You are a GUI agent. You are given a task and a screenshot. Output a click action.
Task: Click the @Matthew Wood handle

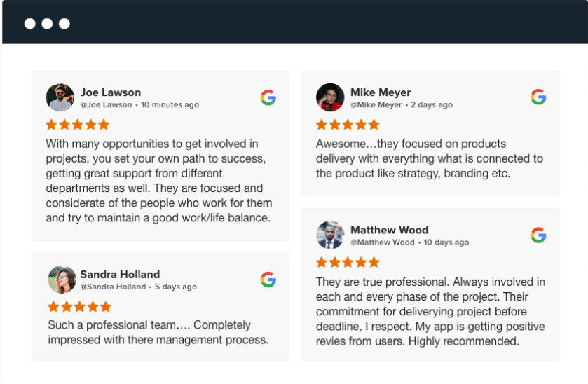tap(383, 242)
